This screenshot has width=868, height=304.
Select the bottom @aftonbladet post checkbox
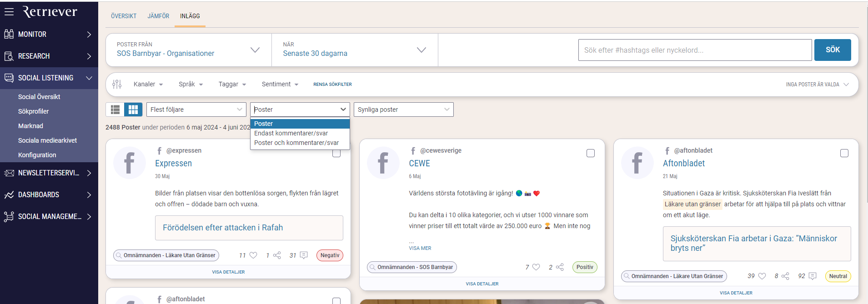tap(336, 301)
